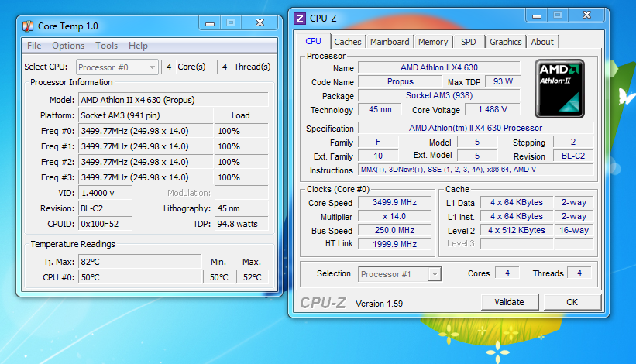This screenshot has width=636, height=364.
Task: Click the CPU #0 temperature 50°C field
Action: (x=140, y=277)
